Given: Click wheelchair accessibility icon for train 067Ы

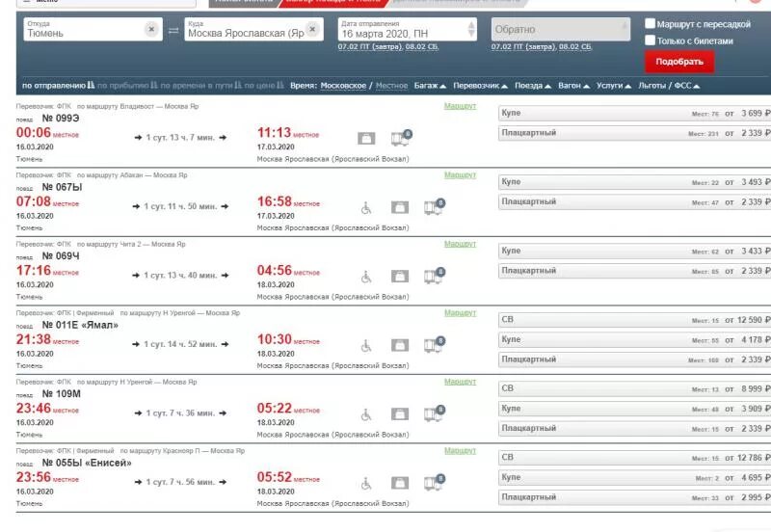Looking at the screenshot, I should [366, 208].
